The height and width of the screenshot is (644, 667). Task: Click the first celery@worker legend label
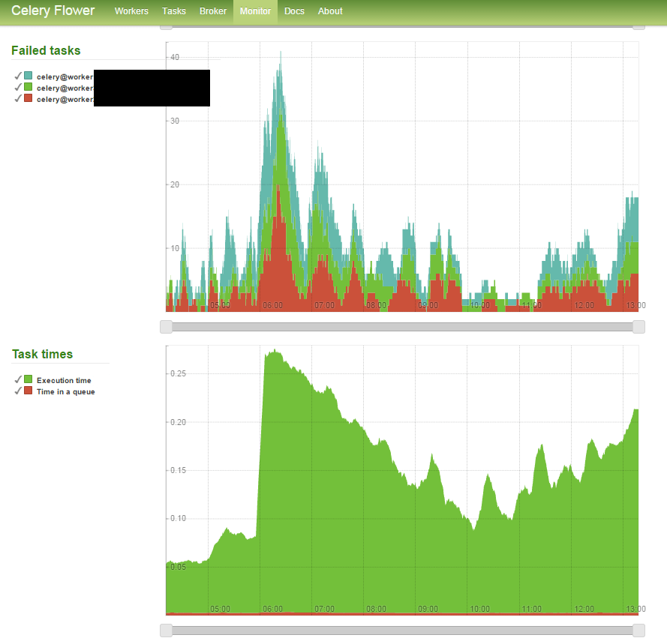(x=65, y=77)
